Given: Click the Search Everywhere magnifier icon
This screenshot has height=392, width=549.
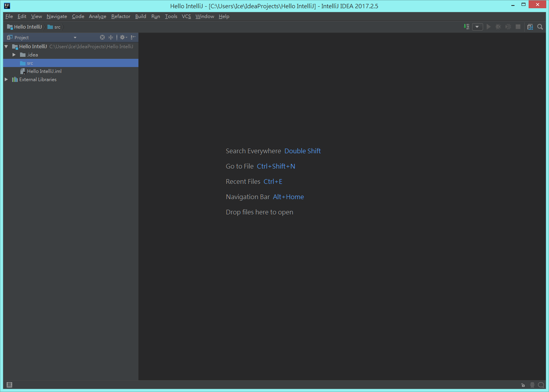Looking at the screenshot, I should [540, 27].
